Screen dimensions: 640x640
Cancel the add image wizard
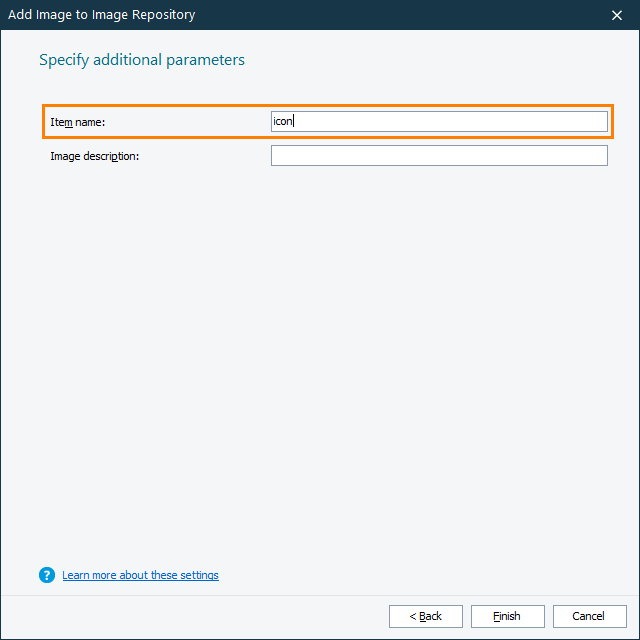click(x=590, y=616)
